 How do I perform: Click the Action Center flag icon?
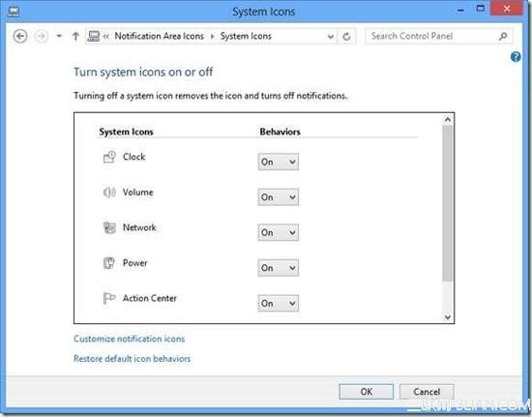[109, 298]
